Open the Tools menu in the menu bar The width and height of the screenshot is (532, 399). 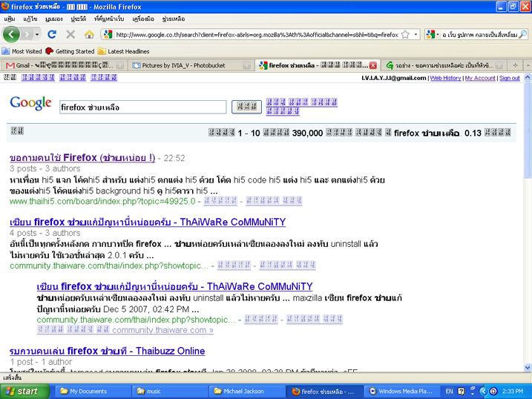coord(143,19)
